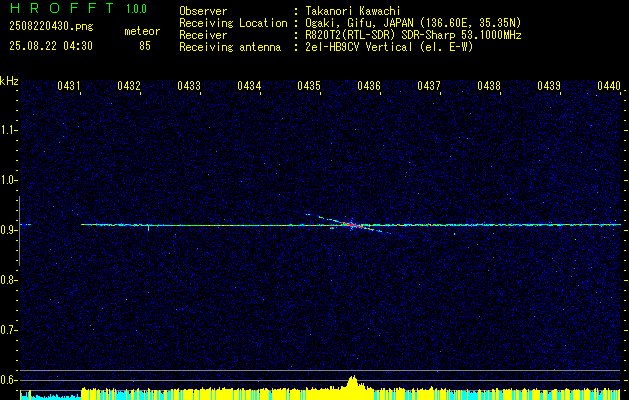Click the 0431 time axis marker
This screenshot has width=629, height=400.
click(69, 86)
